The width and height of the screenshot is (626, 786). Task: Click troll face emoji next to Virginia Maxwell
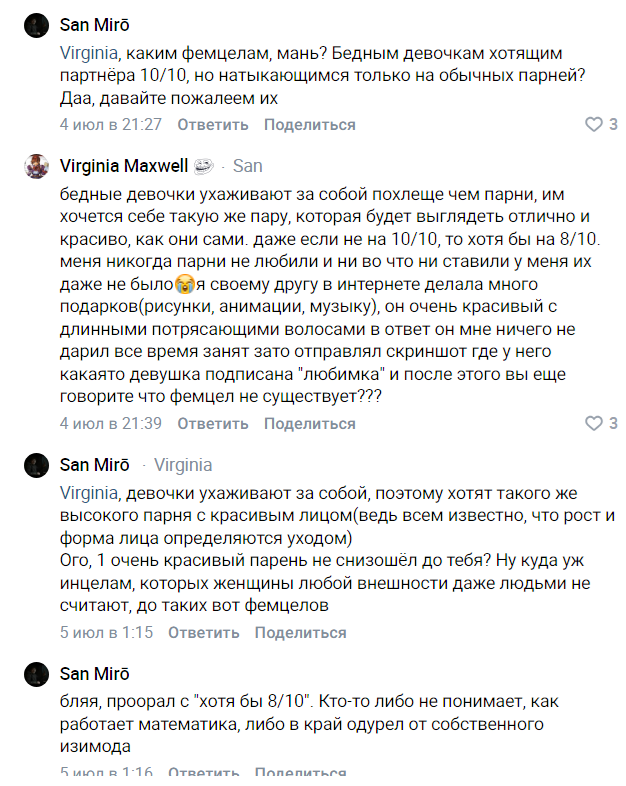(x=203, y=166)
